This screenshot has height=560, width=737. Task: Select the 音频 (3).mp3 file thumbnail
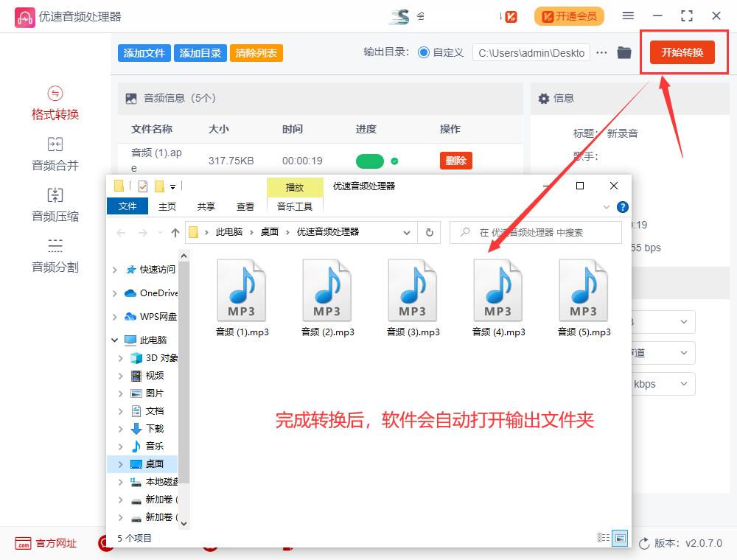point(413,291)
